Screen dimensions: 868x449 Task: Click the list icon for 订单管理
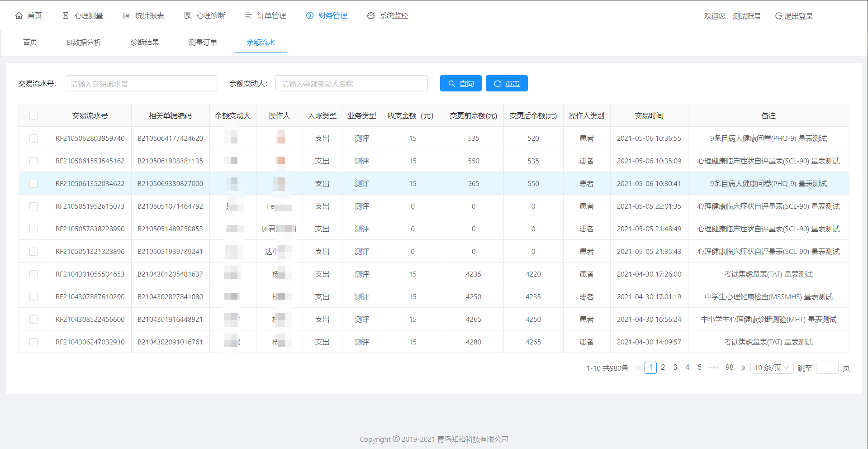pos(249,16)
